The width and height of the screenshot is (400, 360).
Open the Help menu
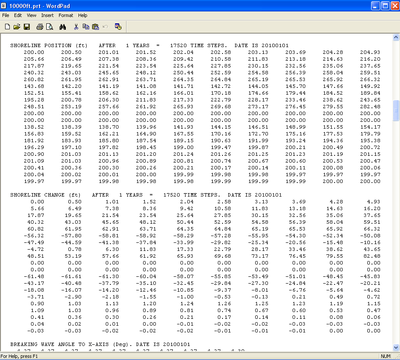click(83, 15)
